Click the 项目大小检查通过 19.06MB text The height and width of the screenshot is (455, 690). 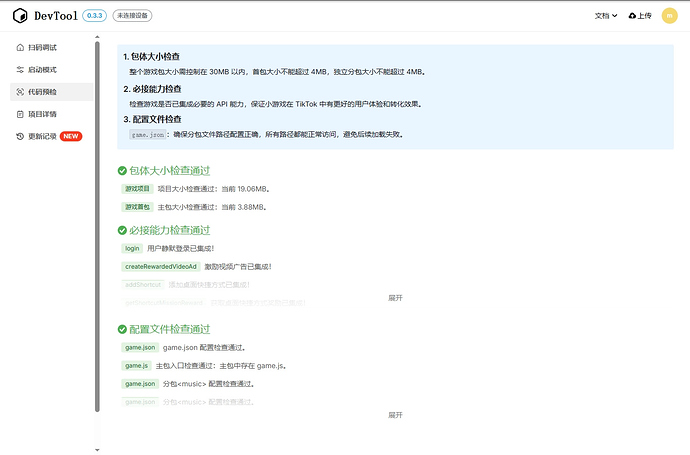point(213,189)
